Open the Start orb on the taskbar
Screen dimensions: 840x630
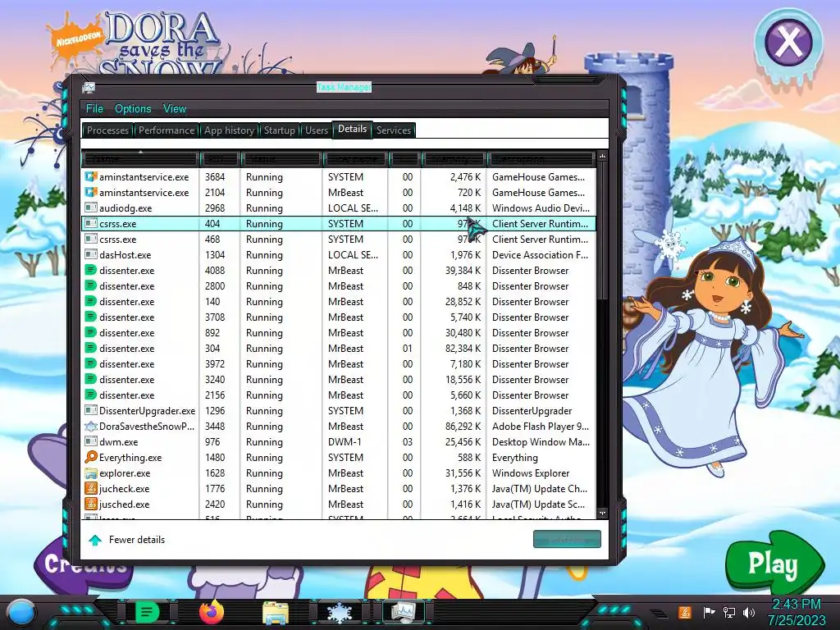(21, 612)
